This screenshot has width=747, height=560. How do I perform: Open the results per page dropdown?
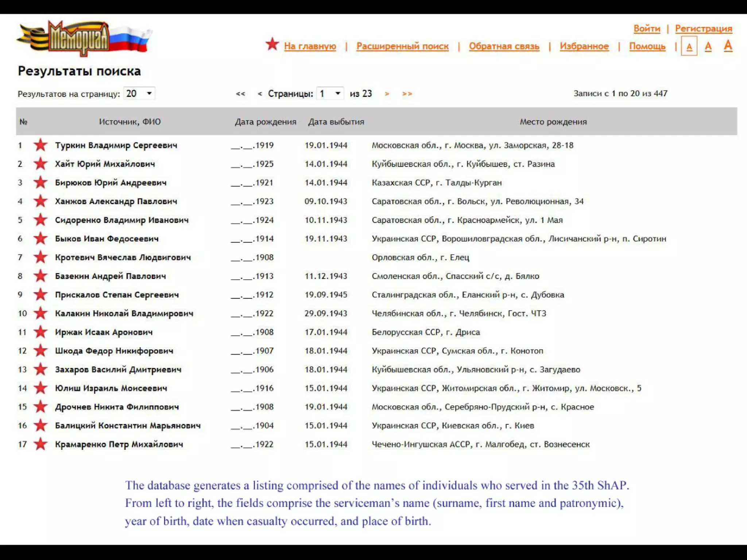[x=139, y=94]
